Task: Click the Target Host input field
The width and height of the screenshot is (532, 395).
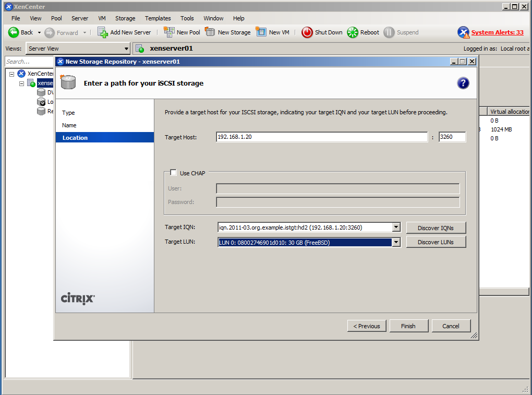Action: click(x=321, y=137)
